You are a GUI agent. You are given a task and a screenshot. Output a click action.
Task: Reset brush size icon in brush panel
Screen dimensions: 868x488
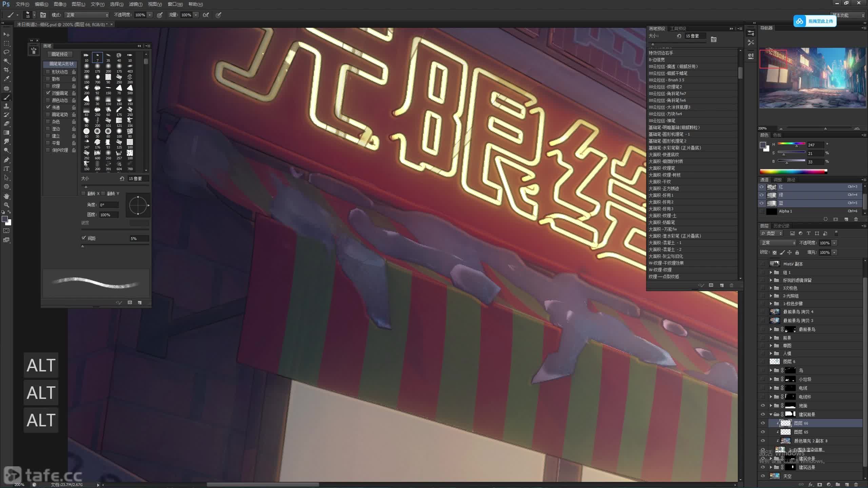(x=122, y=179)
